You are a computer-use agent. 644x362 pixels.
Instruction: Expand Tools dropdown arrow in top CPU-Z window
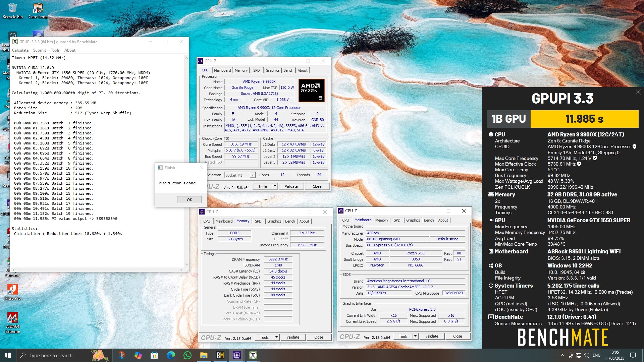275,186
